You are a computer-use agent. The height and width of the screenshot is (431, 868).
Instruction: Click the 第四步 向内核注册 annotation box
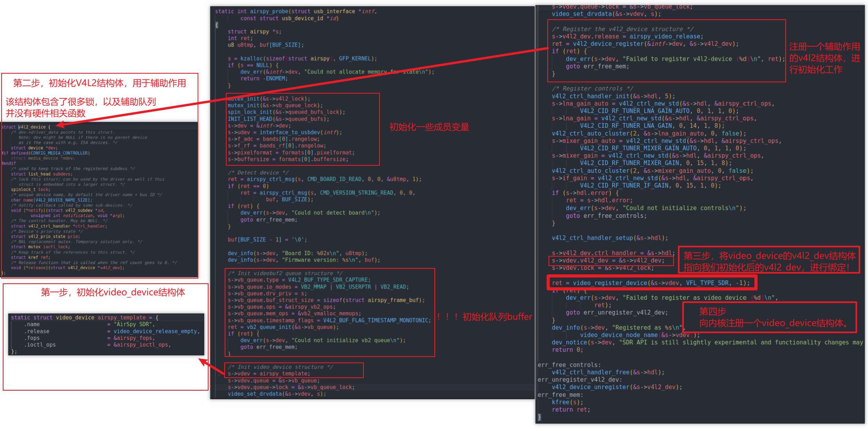(x=769, y=317)
